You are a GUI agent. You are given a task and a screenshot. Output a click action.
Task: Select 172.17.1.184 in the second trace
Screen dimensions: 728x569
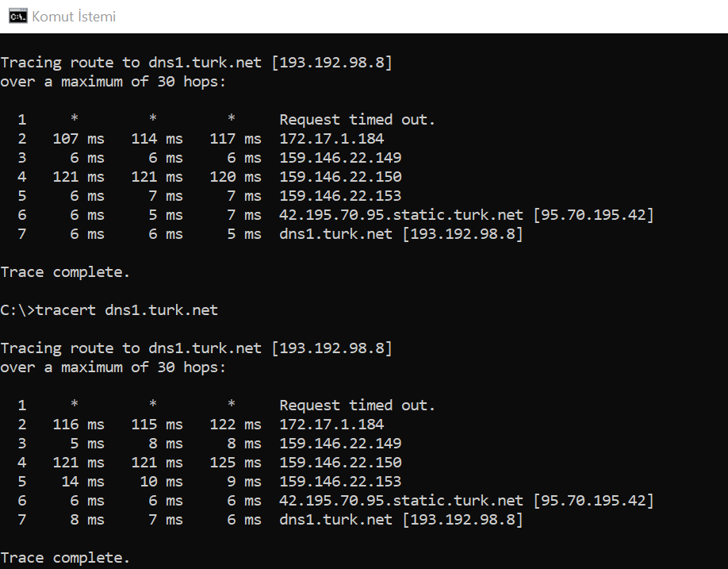coord(331,424)
